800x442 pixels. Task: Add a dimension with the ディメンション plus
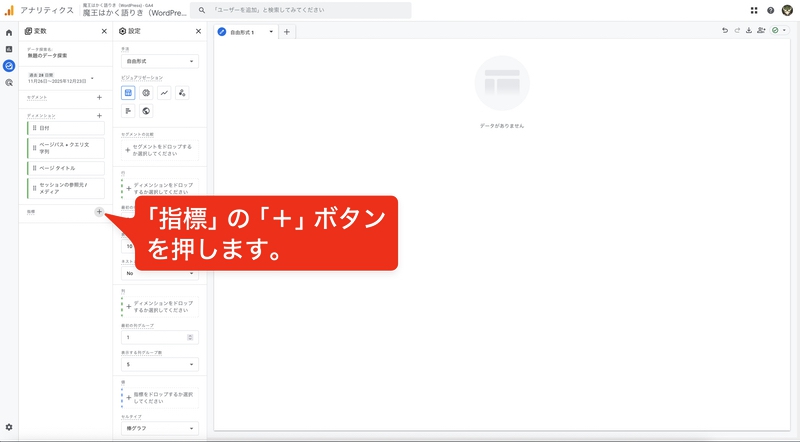tap(99, 115)
